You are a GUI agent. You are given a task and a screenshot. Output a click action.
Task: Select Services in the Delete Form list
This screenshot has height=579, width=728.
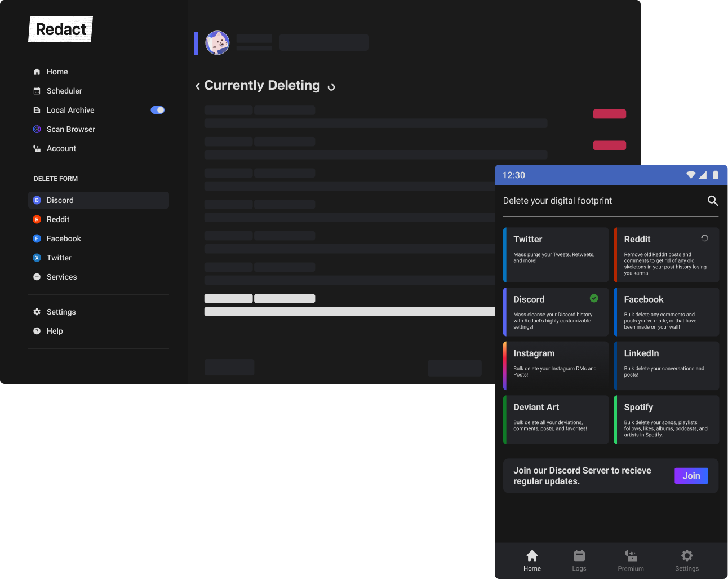(x=37, y=277)
